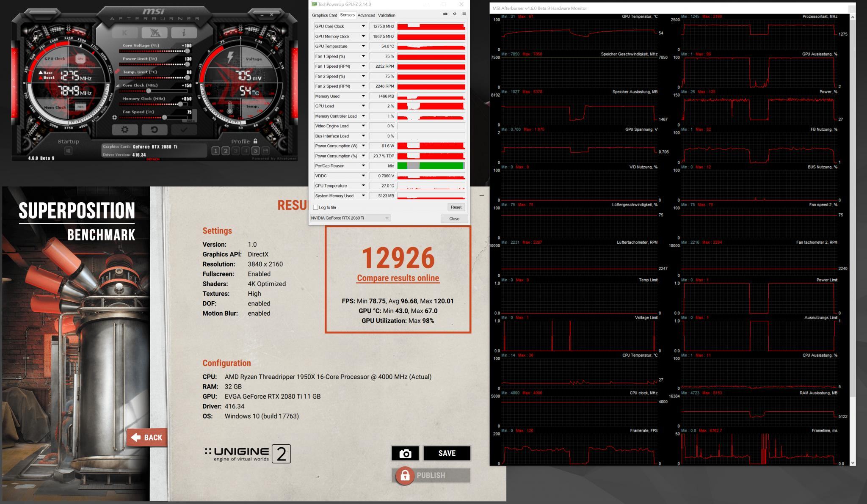This screenshot has height=504, width=867.
Task: Take Superposition screenshot with camera button
Action: coord(405,453)
